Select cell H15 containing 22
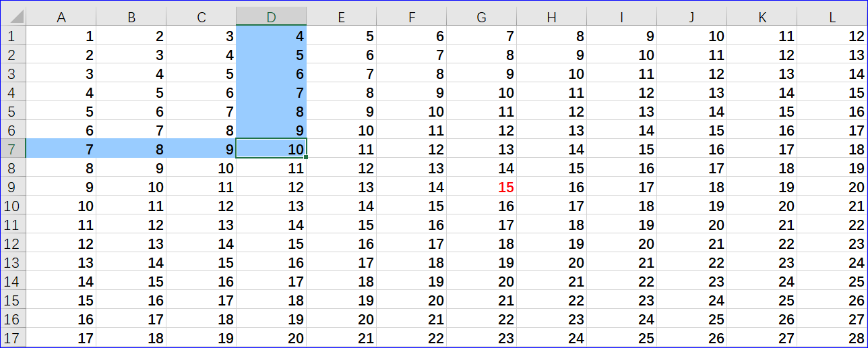Screen dimensions: 868x348 [x=552, y=300]
